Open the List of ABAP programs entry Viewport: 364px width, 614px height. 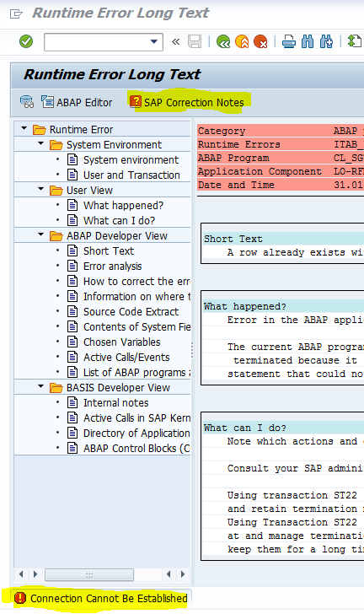click(136, 373)
